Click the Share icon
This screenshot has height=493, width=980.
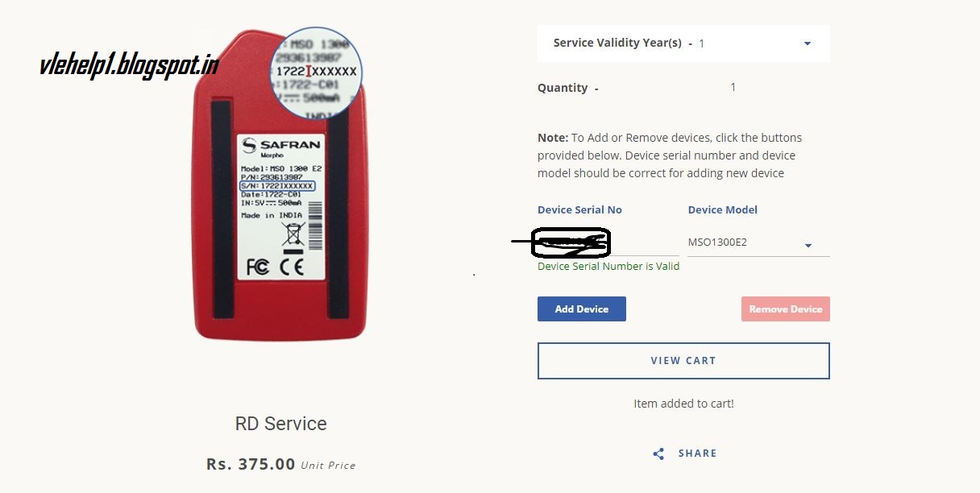point(658,454)
